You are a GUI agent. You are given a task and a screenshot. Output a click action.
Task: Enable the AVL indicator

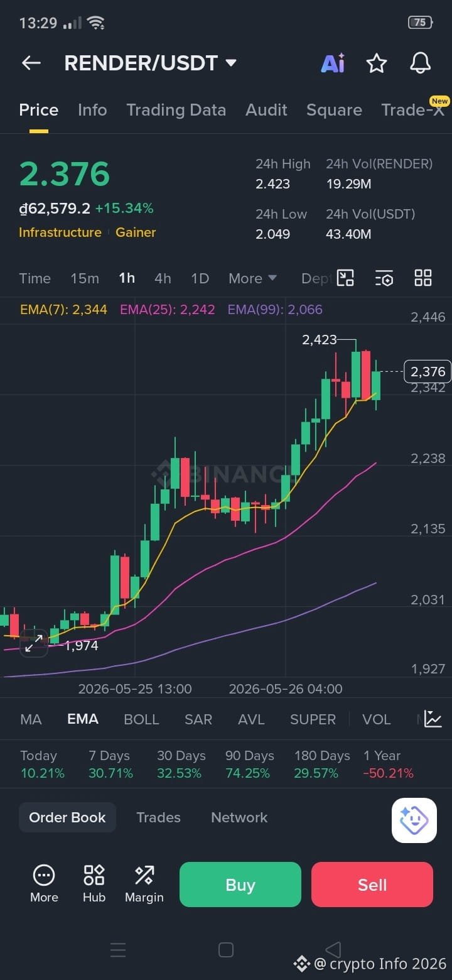(251, 719)
